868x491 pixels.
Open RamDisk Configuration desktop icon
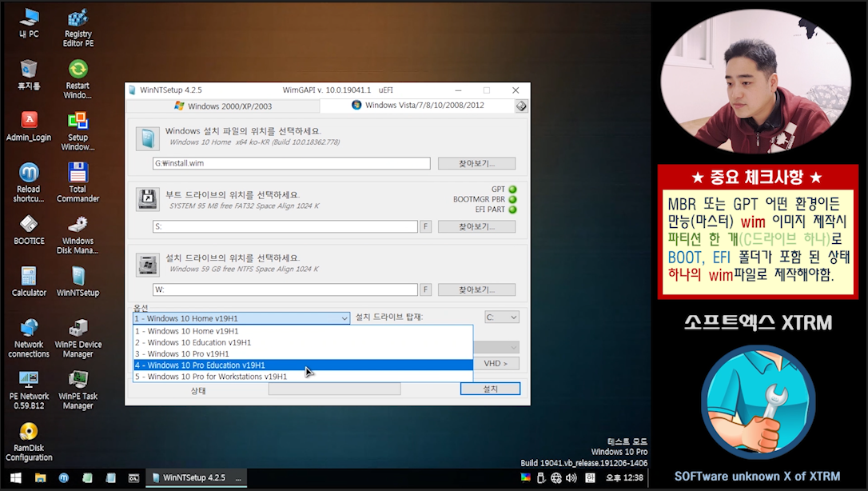(29, 441)
